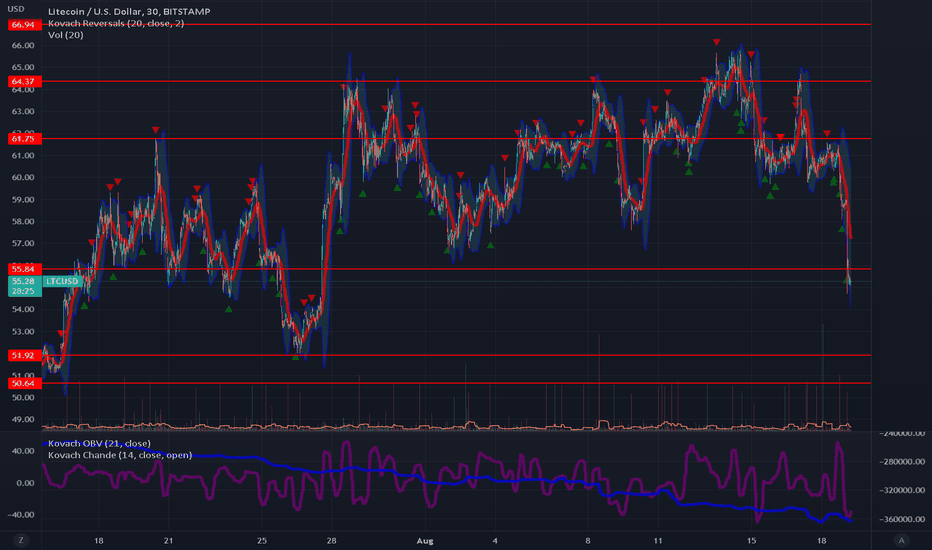The image size is (932, 550).
Task: Select the Vol (20) indicator legend
Action: 65,35
